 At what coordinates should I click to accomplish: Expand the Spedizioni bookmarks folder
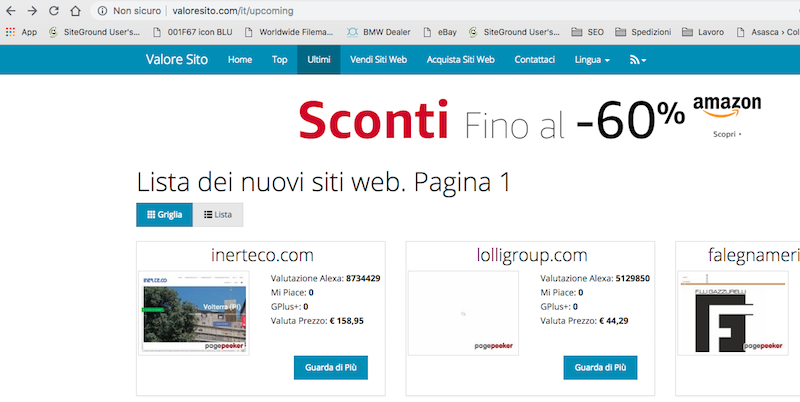point(643,32)
